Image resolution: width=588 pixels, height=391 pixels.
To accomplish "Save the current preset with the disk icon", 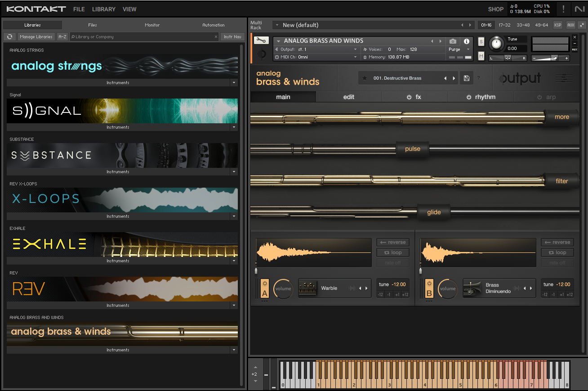I will pos(466,78).
